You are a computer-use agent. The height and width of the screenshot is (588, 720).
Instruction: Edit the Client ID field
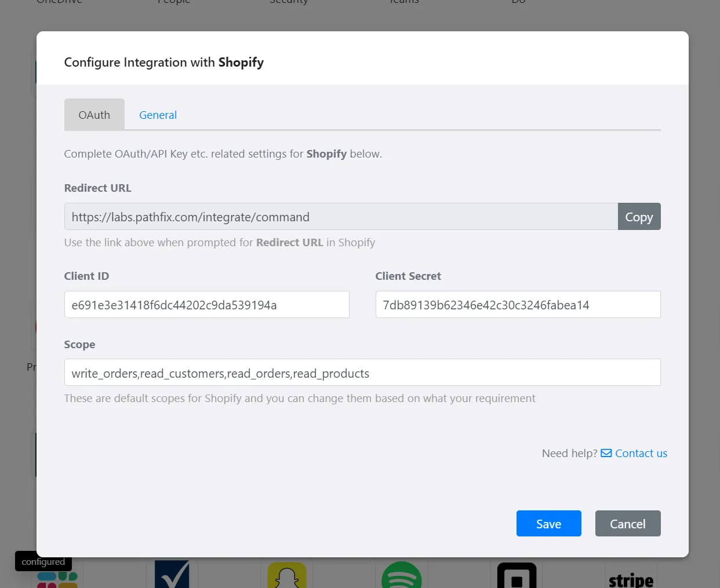point(206,305)
